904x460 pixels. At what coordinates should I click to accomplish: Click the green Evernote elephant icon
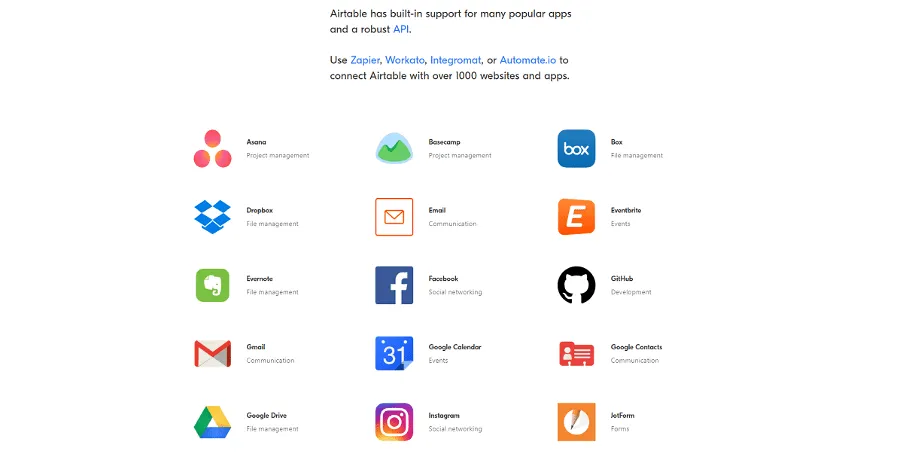point(212,285)
